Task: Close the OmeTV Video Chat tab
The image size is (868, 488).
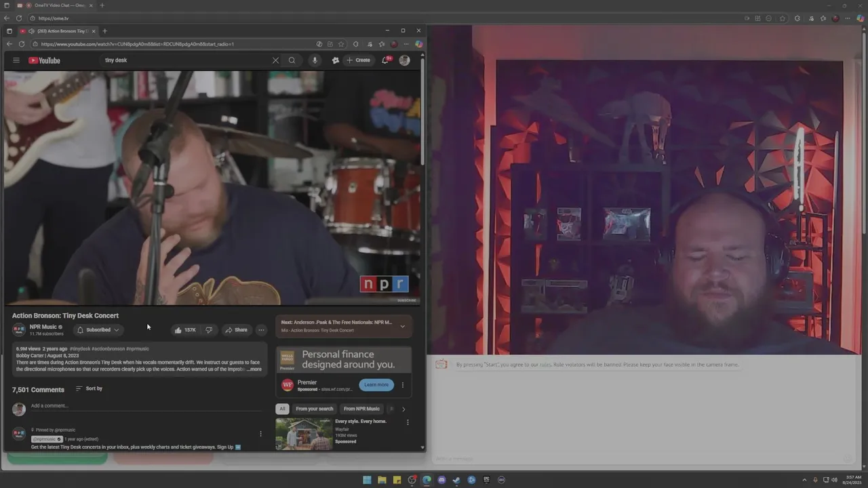Action: [x=91, y=5]
